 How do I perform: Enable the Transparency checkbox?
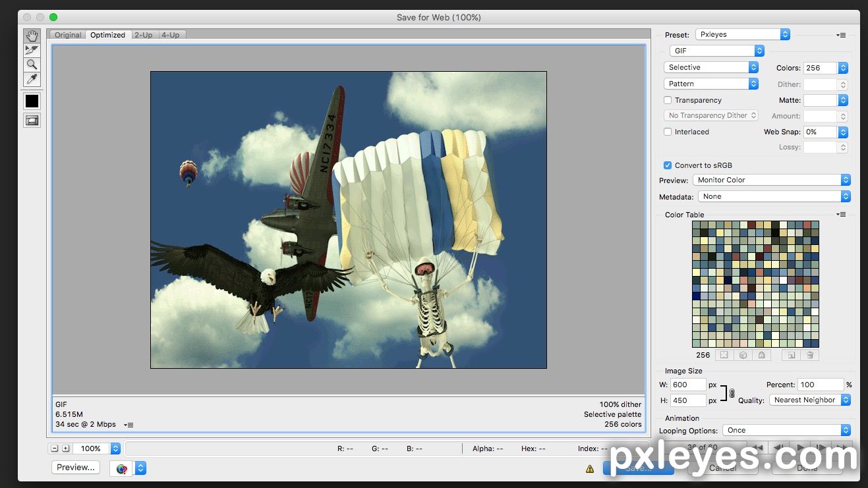tap(668, 100)
